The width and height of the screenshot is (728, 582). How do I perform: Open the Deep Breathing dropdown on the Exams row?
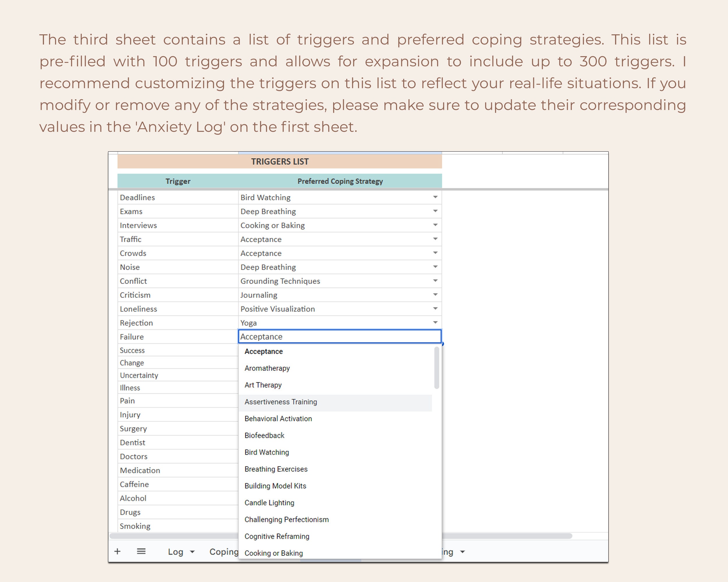[x=435, y=210]
